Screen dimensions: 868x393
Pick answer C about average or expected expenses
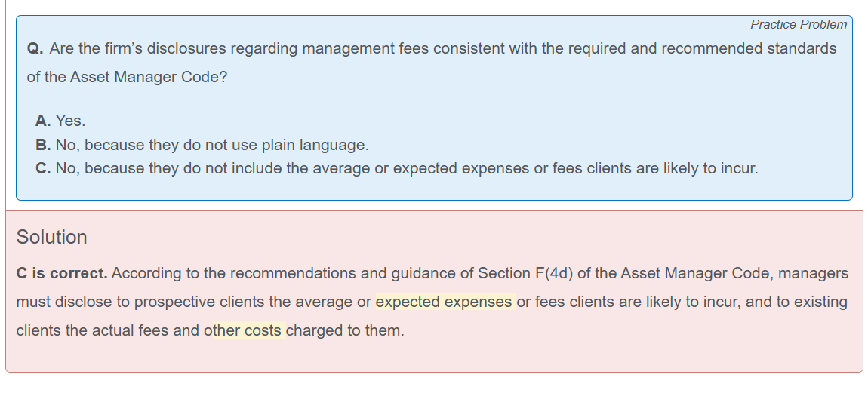click(x=397, y=168)
